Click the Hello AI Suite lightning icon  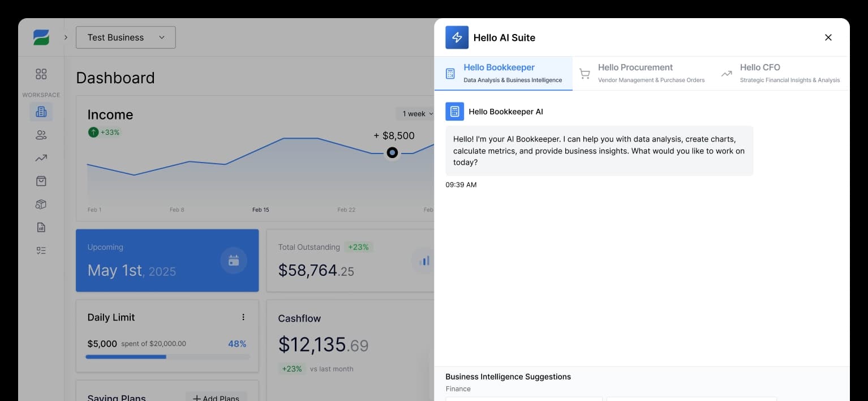pos(457,37)
